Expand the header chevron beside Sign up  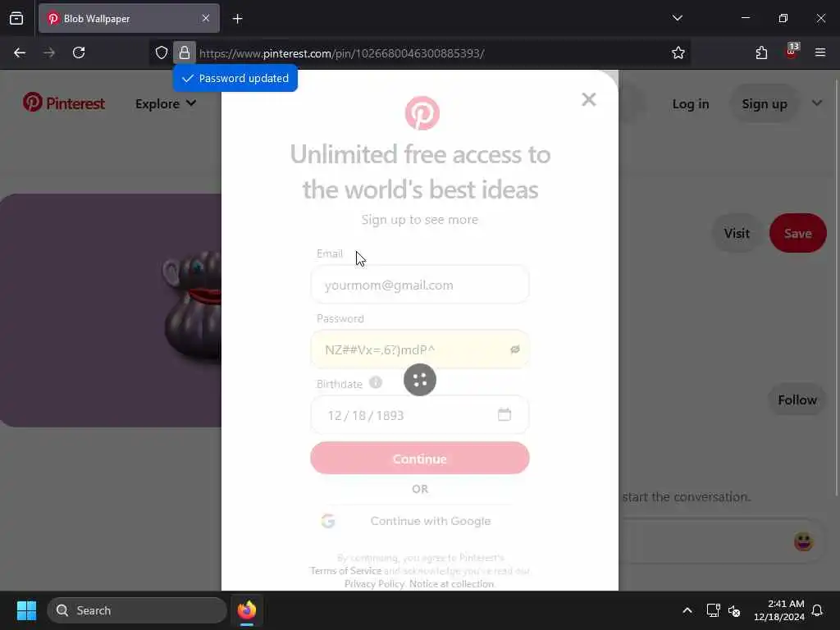point(816,103)
